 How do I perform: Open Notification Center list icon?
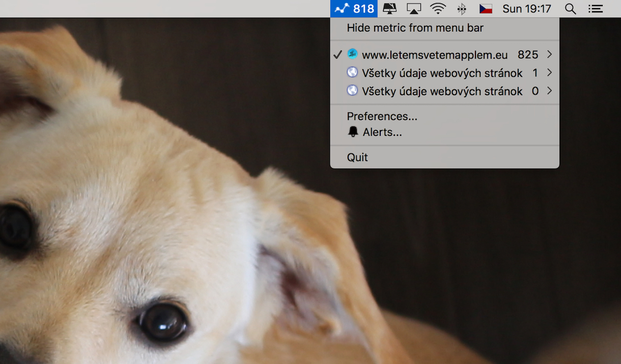pos(596,9)
